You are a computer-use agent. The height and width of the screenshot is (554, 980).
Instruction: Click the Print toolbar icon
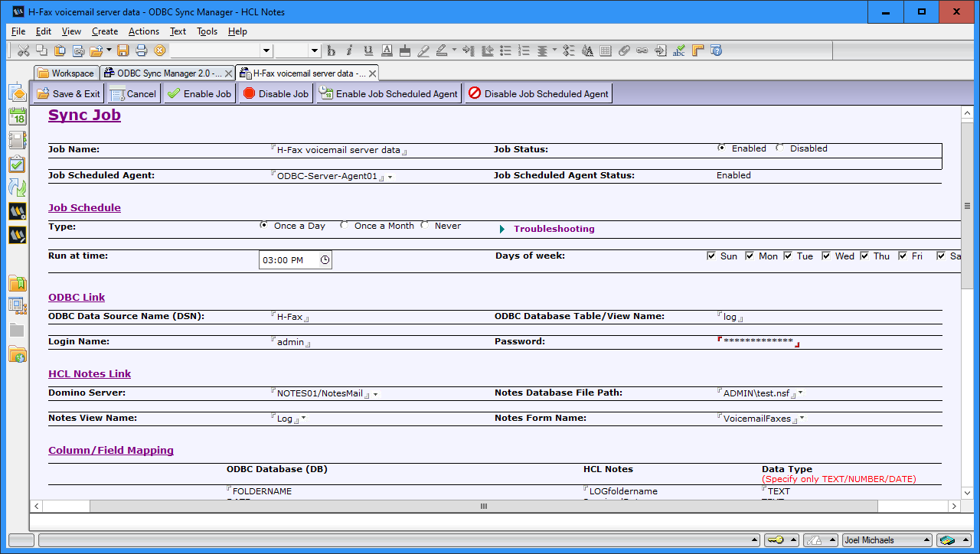141,51
